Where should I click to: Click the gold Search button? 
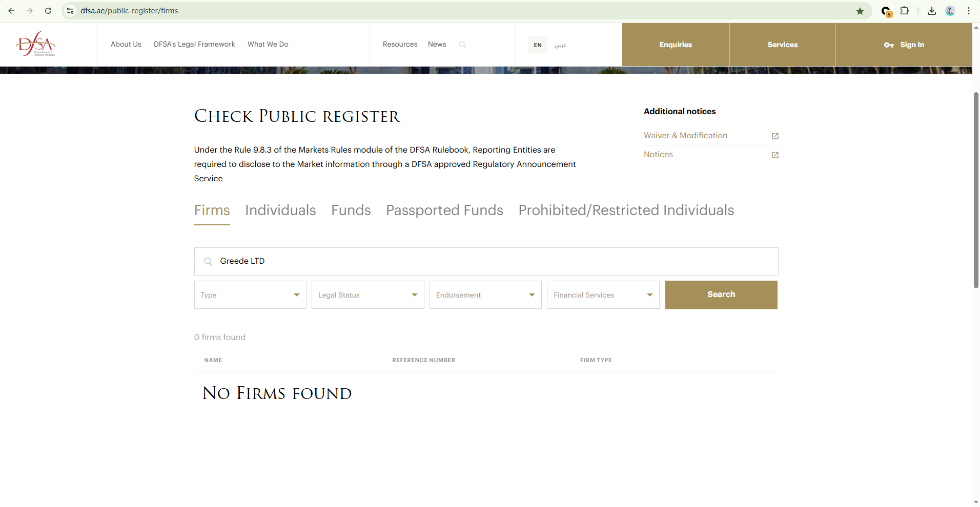pyautogui.click(x=721, y=295)
